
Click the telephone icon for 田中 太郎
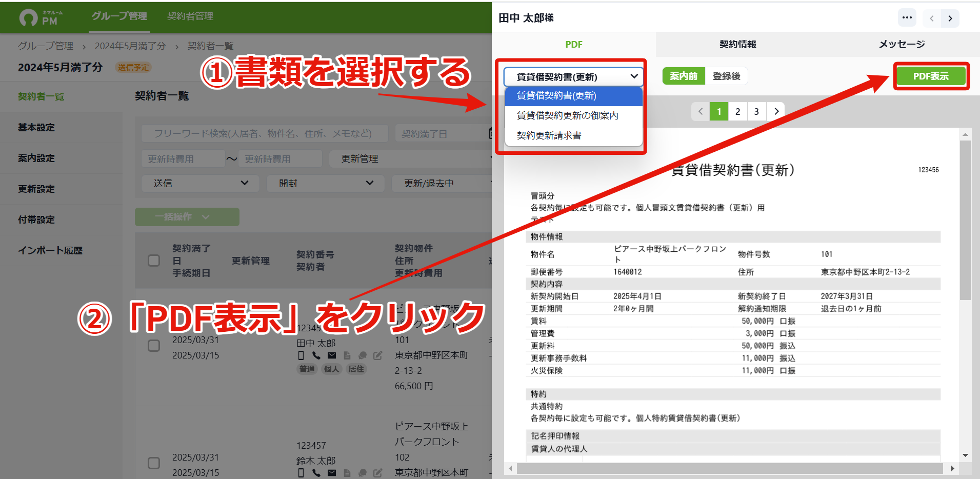coord(316,355)
